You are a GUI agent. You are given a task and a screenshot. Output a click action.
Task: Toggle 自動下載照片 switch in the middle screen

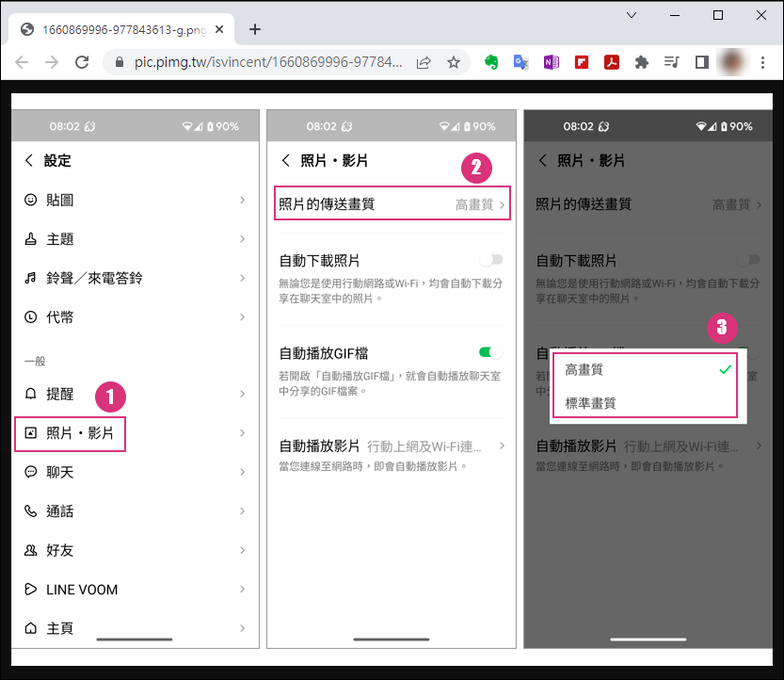click(491, 260)
